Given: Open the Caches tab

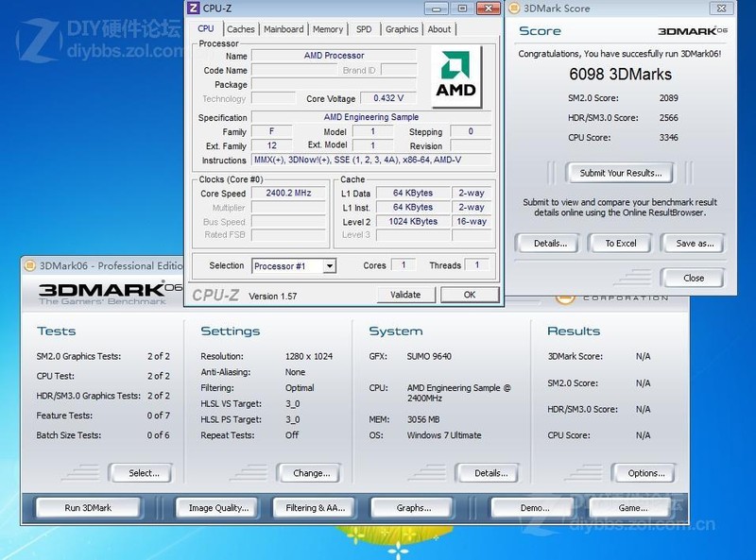Looking at the screenshot, I should [240, 29].
